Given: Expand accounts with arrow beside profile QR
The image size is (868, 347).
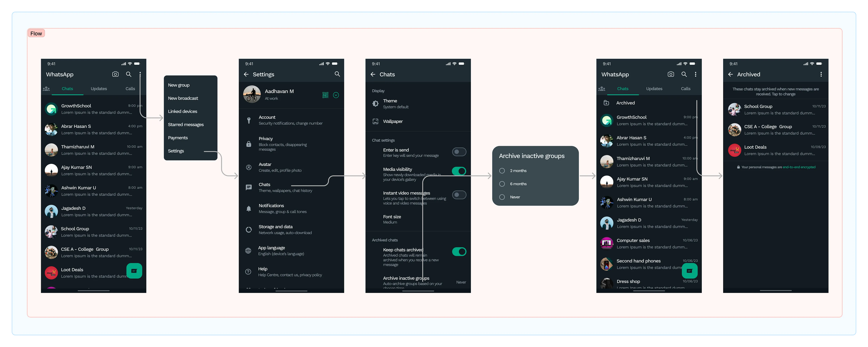Looking at the screenshot, I should point(336,95).
